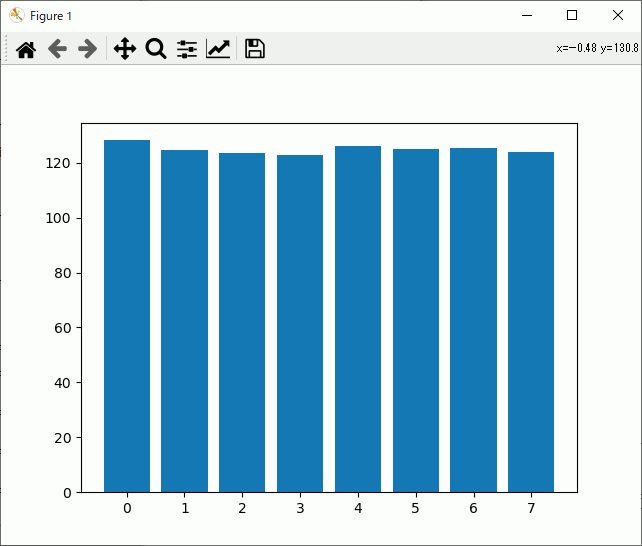Click the y-axis tick label 60

coord(62,328)
